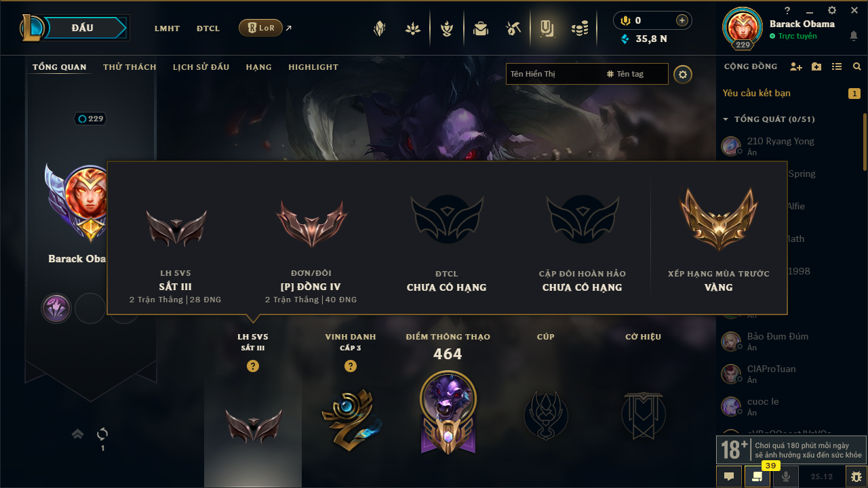Open profile search settings gear
Viewport: 868px width, 488px height.
coord(683,74)
